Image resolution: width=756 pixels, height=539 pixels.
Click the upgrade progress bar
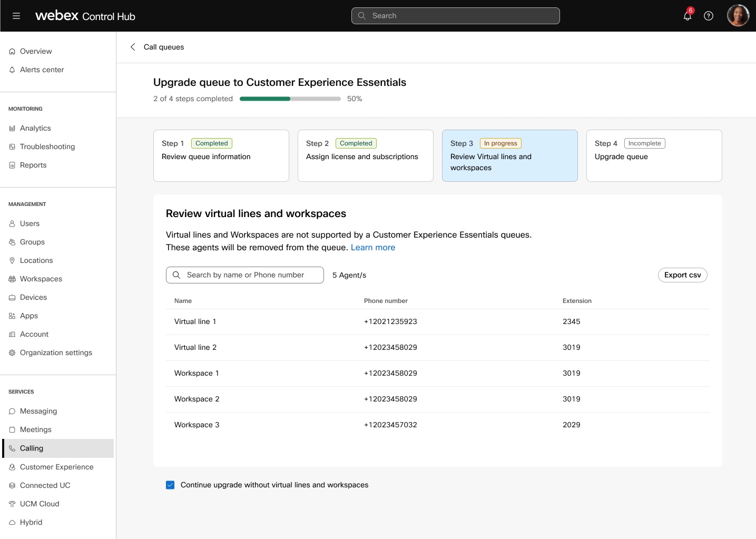point(290,99)
